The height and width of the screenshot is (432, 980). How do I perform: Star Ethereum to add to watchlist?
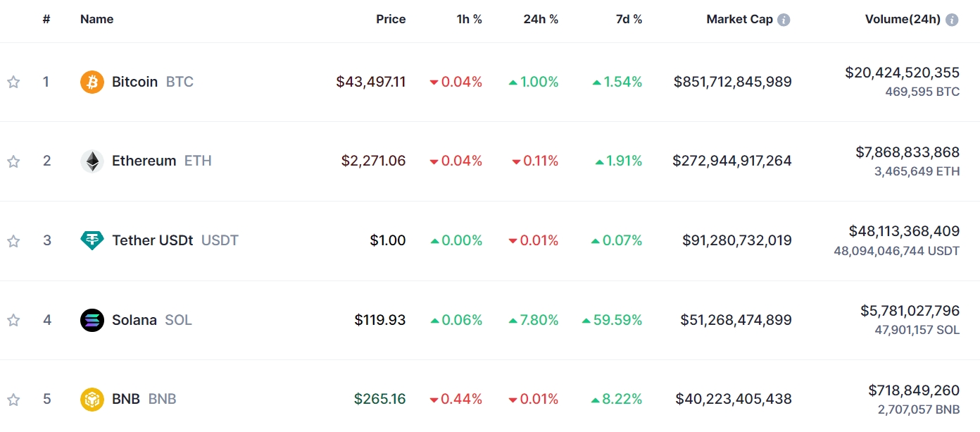pyautogui.click(x=13, y=161)
